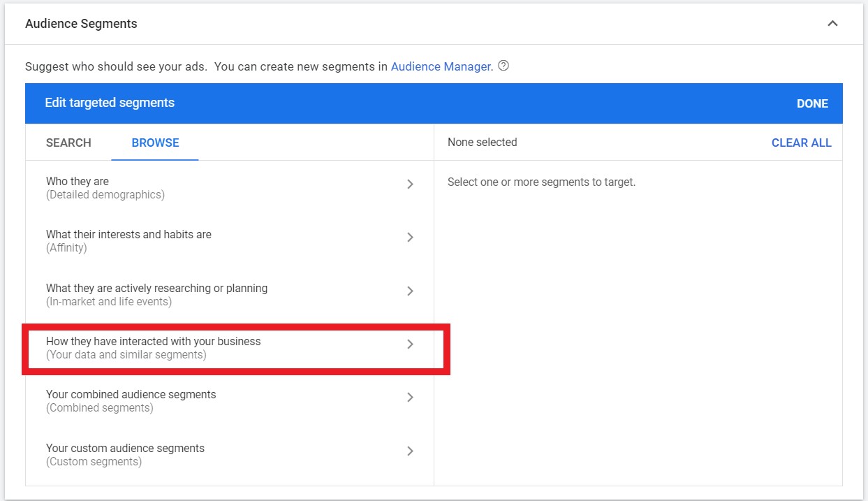
Task: Click the Edit targeted segments header
Action: tap(109, 103)
